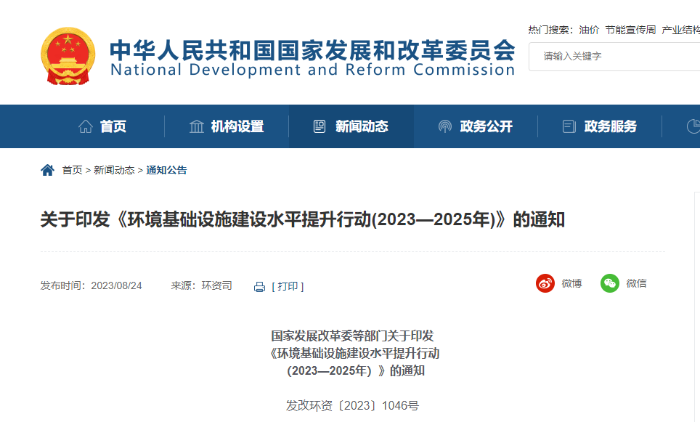Click the newspaper icon beside 新闻动态
Screen dimensions: 700x422
point(320,127)
